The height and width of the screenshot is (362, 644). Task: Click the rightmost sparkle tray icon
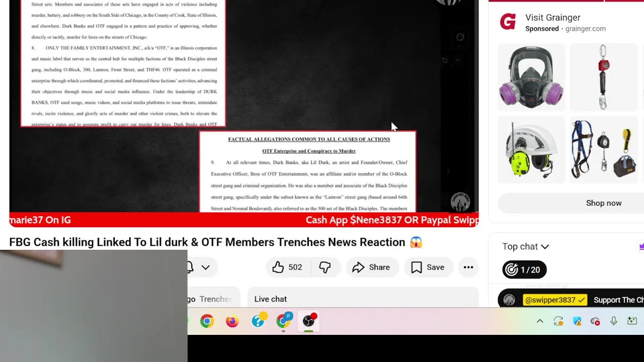[632, 321]
